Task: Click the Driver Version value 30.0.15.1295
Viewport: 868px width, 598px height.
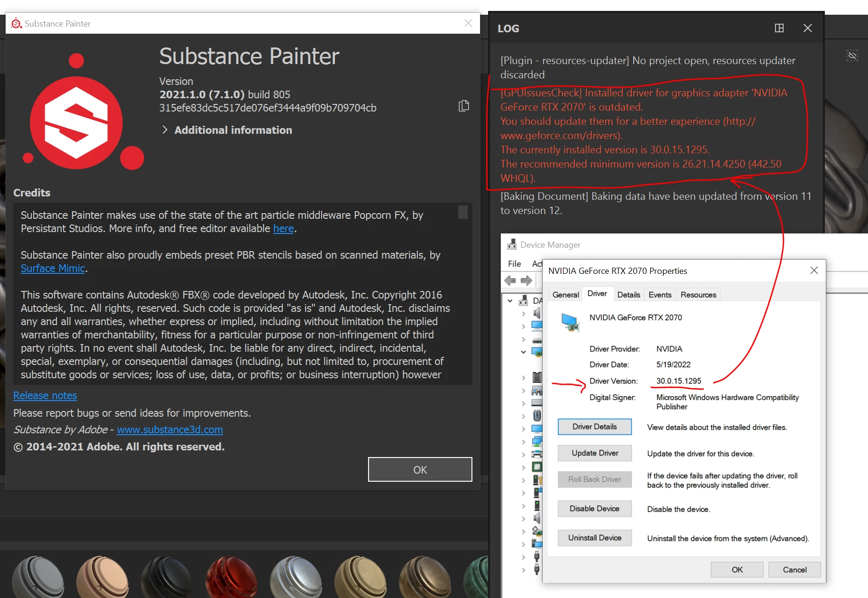Action: (x=679, y=381)
